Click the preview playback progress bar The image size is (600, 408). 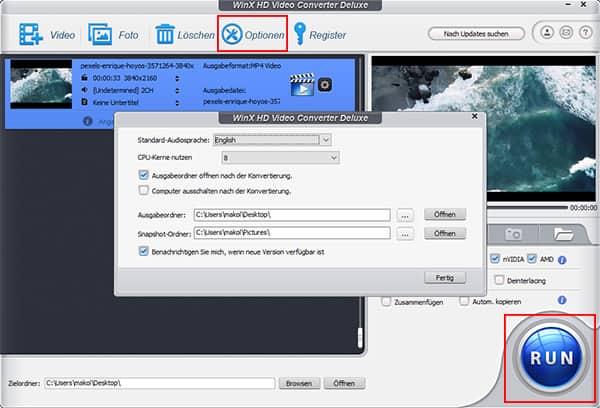point(527,207)
